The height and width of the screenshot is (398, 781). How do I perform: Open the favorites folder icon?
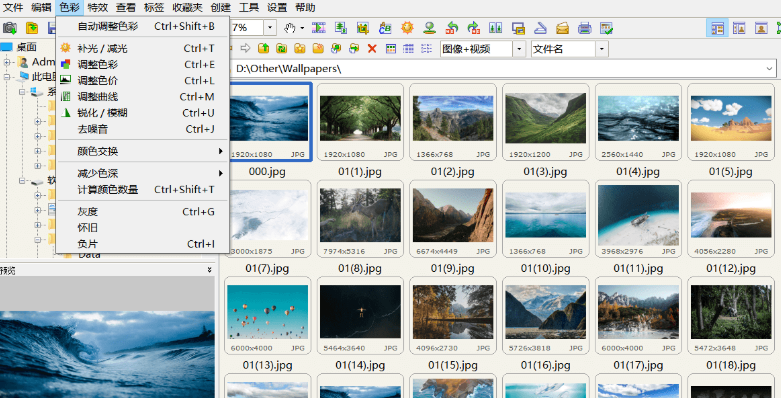click(x=299, y=48)
